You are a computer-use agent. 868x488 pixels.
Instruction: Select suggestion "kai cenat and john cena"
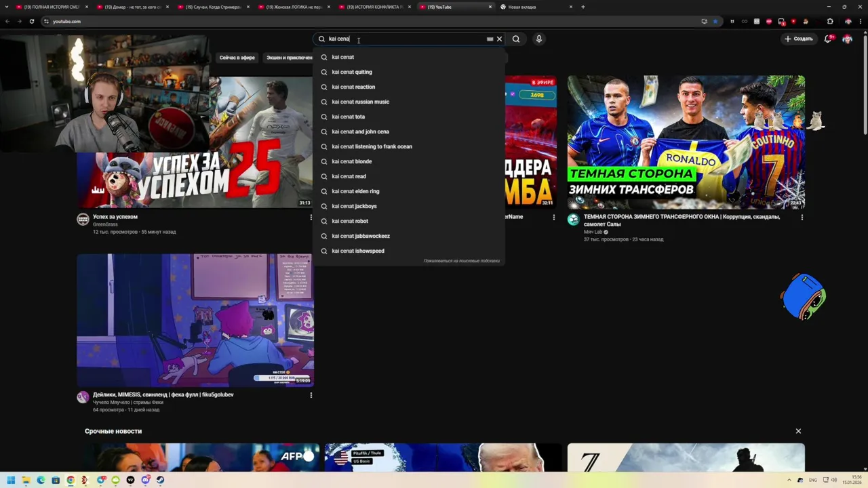pos(409,131)
